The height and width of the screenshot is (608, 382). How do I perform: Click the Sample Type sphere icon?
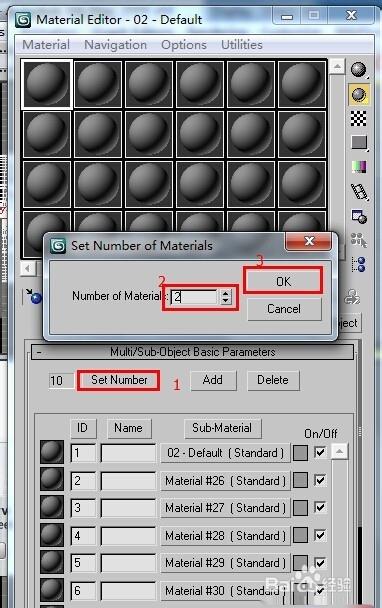[358, 69]
